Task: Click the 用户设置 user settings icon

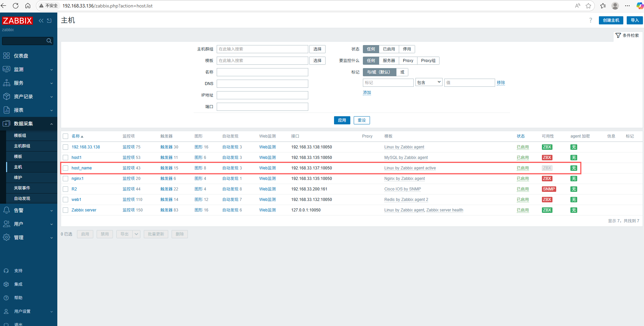Action: tap(6, 311)
